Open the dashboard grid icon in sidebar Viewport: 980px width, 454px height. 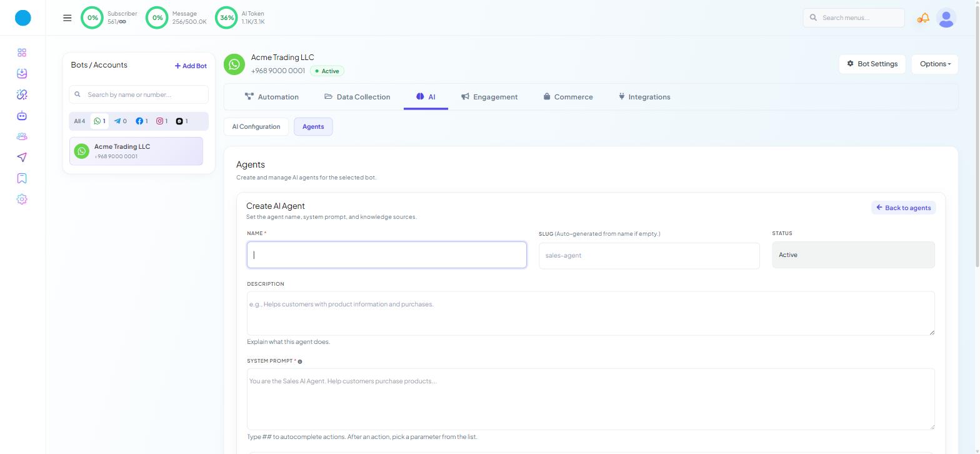click(x=22, y=53)
